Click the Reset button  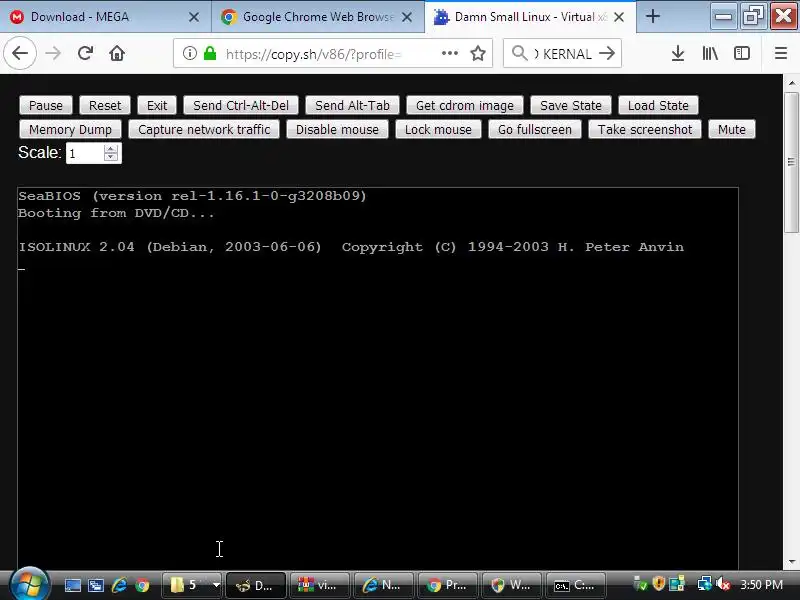[x=105, y=106]
